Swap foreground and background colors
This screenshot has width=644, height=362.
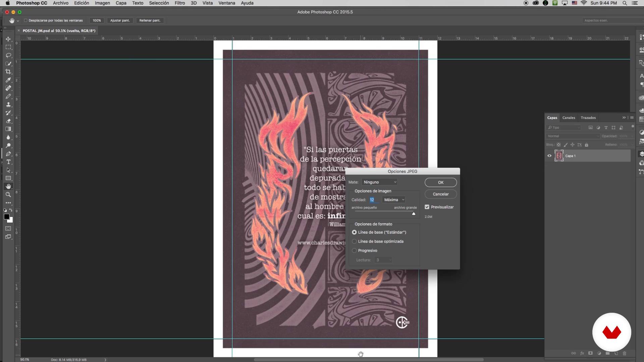pyautogui.click(x=11, y=210)
